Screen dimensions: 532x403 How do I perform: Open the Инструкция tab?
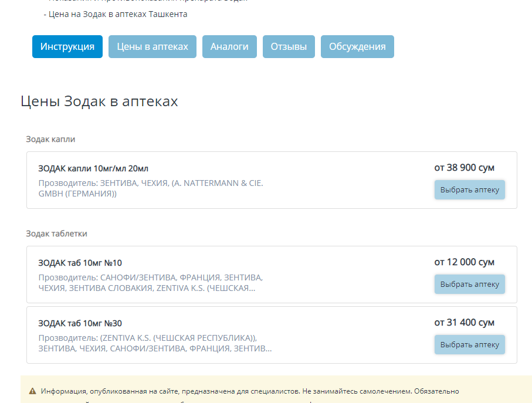67,46
